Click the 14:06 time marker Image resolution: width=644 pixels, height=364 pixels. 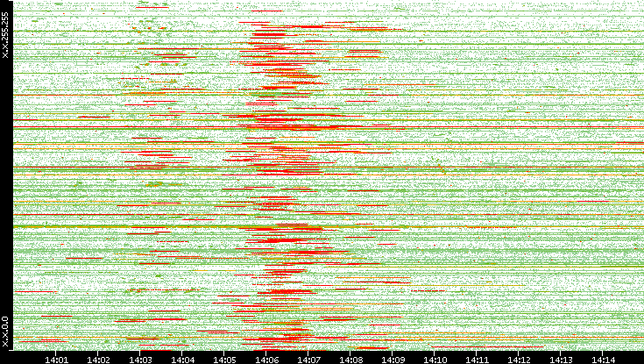click(266, 358)
